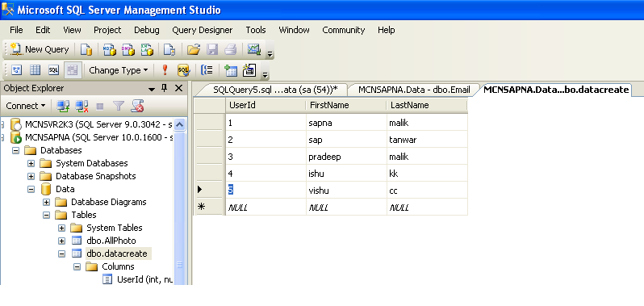
Task: Expand the Database Snapshots folder
Action: 31,176
